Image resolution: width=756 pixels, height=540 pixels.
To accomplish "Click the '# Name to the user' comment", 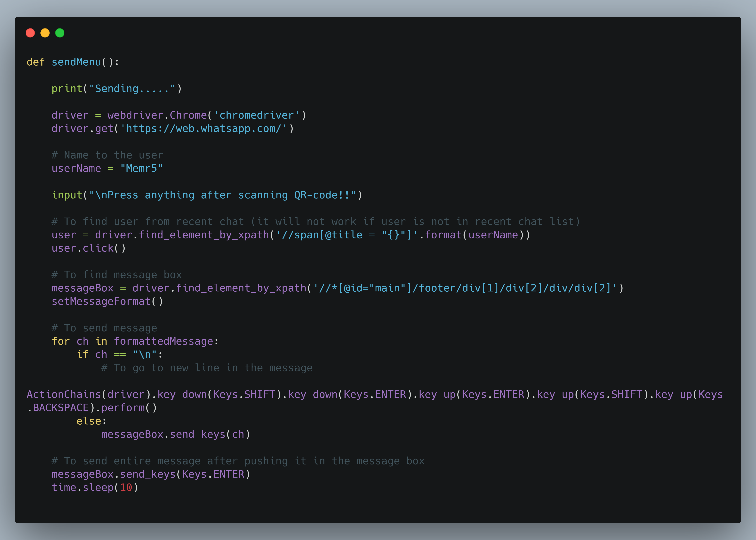I will coord(107,155).
